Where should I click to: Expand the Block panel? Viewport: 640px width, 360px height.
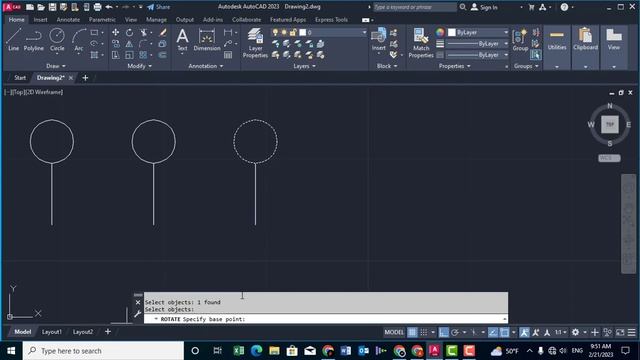pyautogui.click(x=387, y=66)
